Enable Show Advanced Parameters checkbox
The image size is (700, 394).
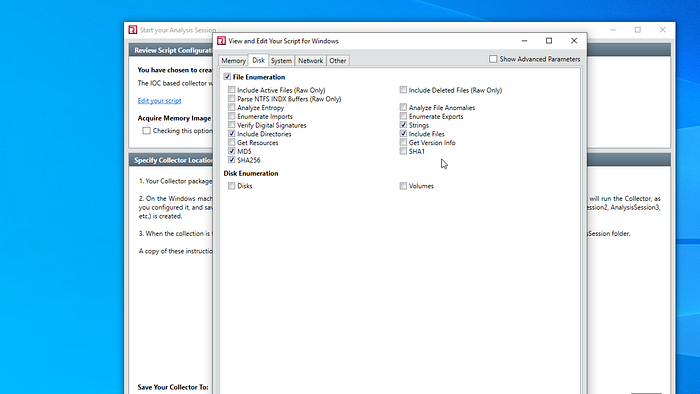493,59
